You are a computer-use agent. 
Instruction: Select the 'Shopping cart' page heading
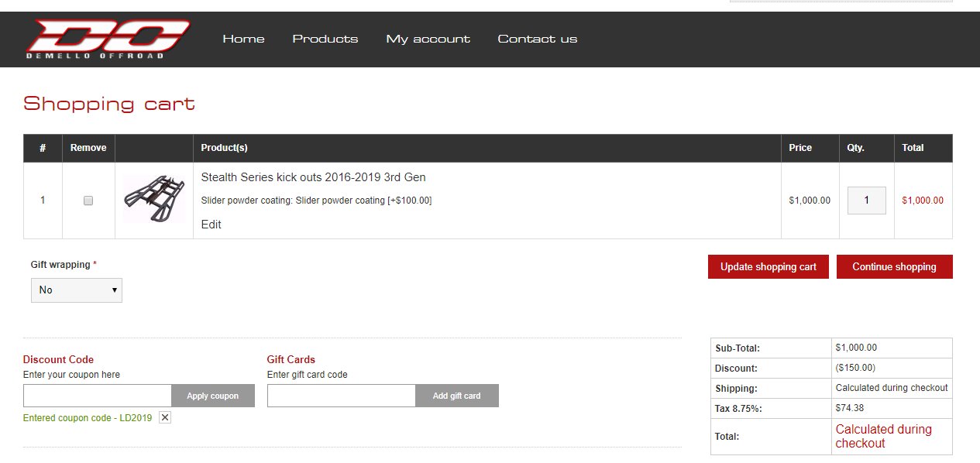pyautogui.click(x=109, y=104)
